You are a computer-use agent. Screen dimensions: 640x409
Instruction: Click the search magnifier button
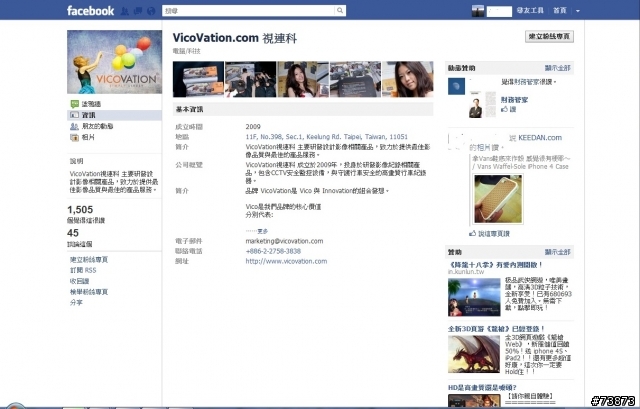tap(340, 11)
